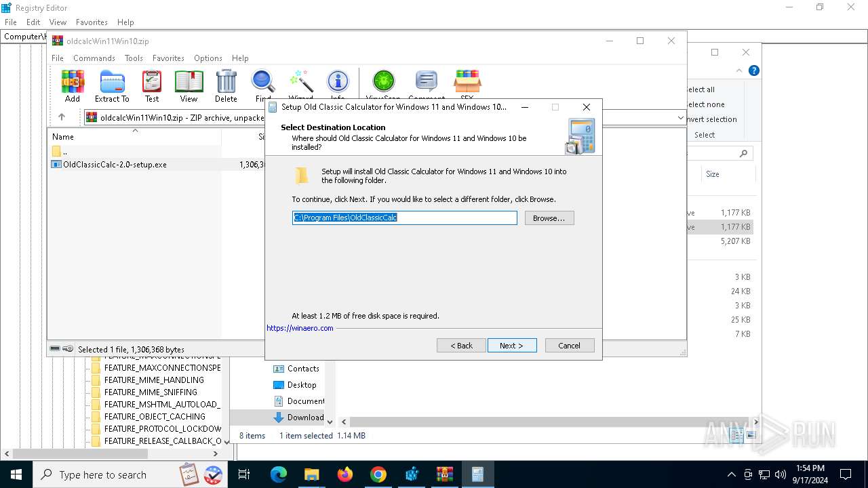Select FEATURE_PROTOCOL_LOCKDOW key in the tree
868x488 pixels.
(163, 429)
